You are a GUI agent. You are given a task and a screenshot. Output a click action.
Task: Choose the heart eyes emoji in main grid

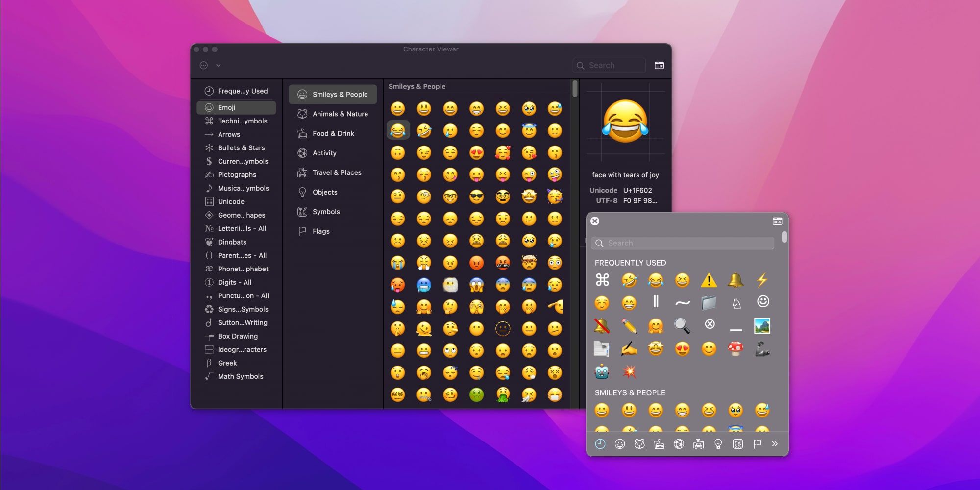pos(476,152)
